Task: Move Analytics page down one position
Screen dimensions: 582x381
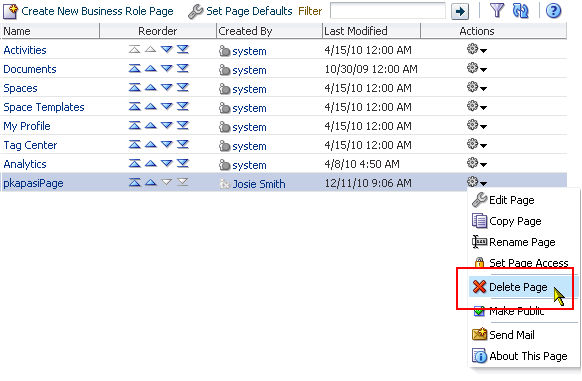Action: tap(167, 163)
